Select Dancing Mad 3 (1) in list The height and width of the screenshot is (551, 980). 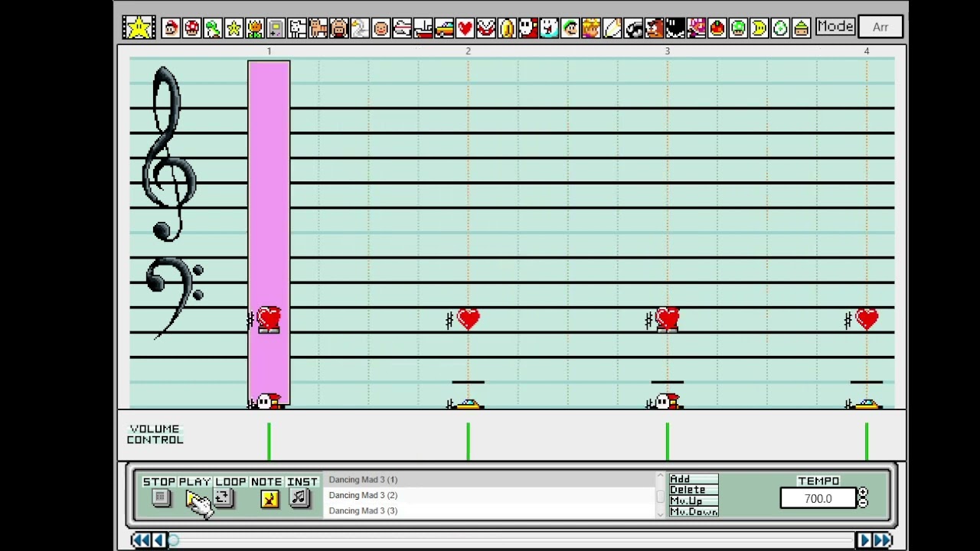pos(490,480)
